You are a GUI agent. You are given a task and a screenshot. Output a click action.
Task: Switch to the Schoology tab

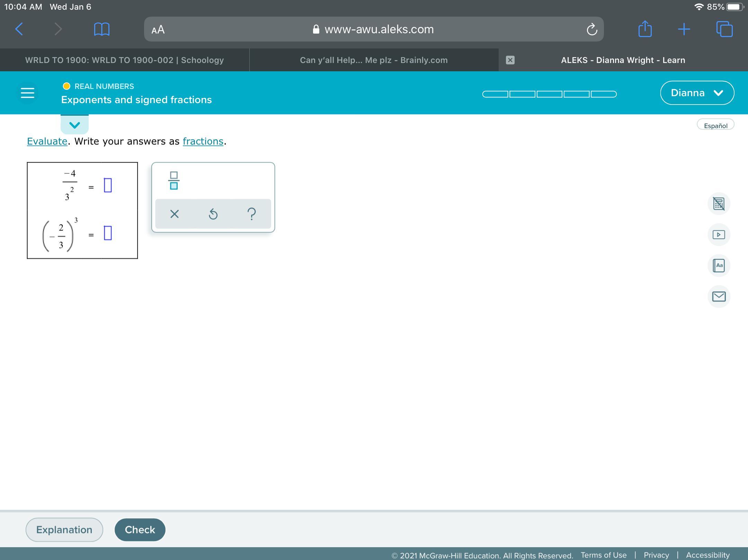124,60
